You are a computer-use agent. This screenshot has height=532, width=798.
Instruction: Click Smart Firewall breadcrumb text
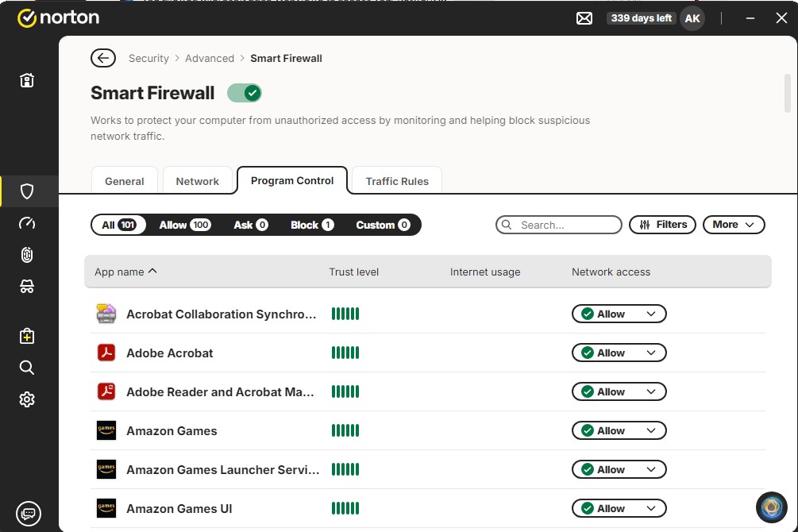286,59
